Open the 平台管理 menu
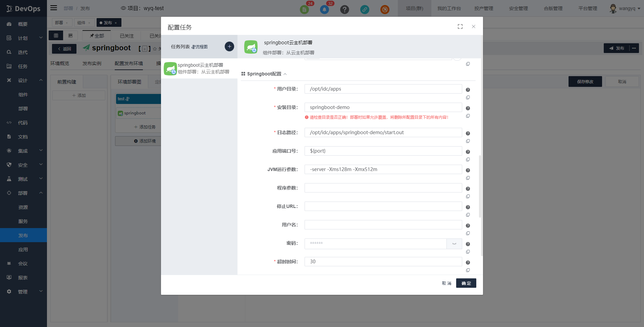This screenshot has height=327, width=644. pos(587,8)
